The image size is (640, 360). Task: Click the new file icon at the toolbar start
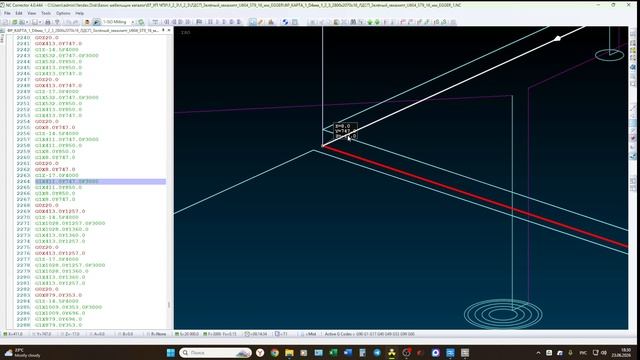(5, 22)
